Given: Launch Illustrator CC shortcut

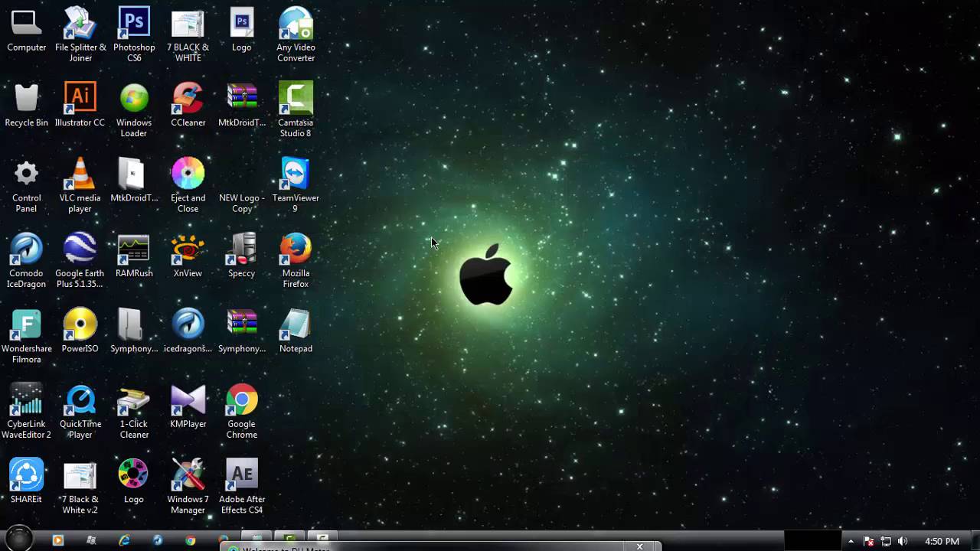Looking at the screenshot, I should tap(80, 106).
